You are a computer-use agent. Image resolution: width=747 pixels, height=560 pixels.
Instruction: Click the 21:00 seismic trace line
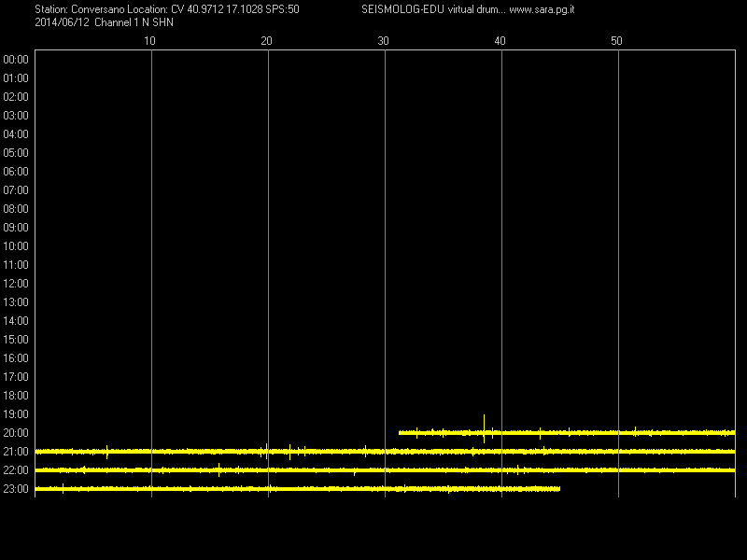(385, 451)
